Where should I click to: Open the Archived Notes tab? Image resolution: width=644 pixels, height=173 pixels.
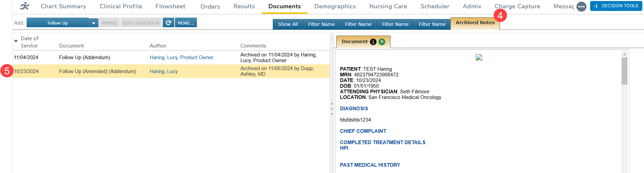[475, 23]
